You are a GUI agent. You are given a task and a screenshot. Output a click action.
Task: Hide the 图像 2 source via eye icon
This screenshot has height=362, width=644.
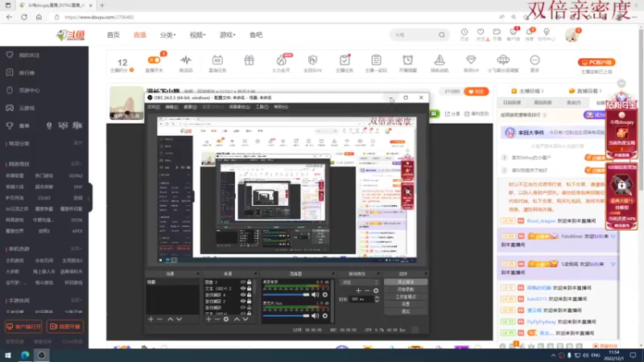coord(243,282)
